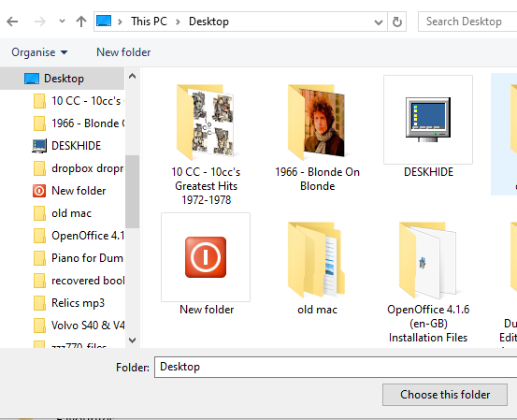Viewport: 517px width, 420px height.
Task: Click folder icon beside old mac in tree
Action: (39, 213)
